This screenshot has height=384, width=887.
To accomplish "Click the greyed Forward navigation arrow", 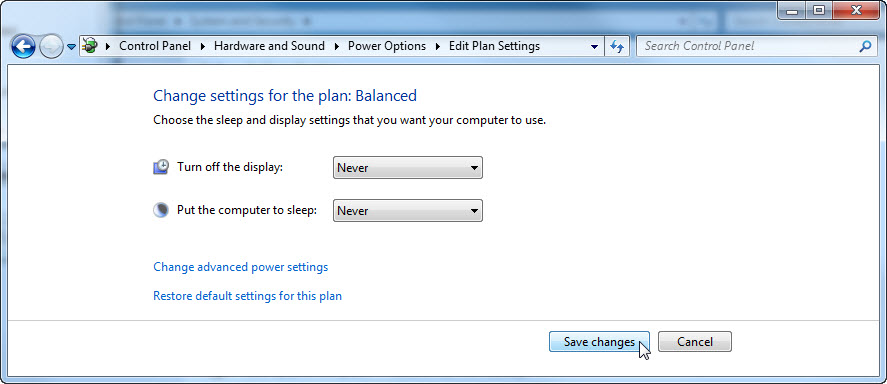I will pyautogui.click(x=51, y=46).
